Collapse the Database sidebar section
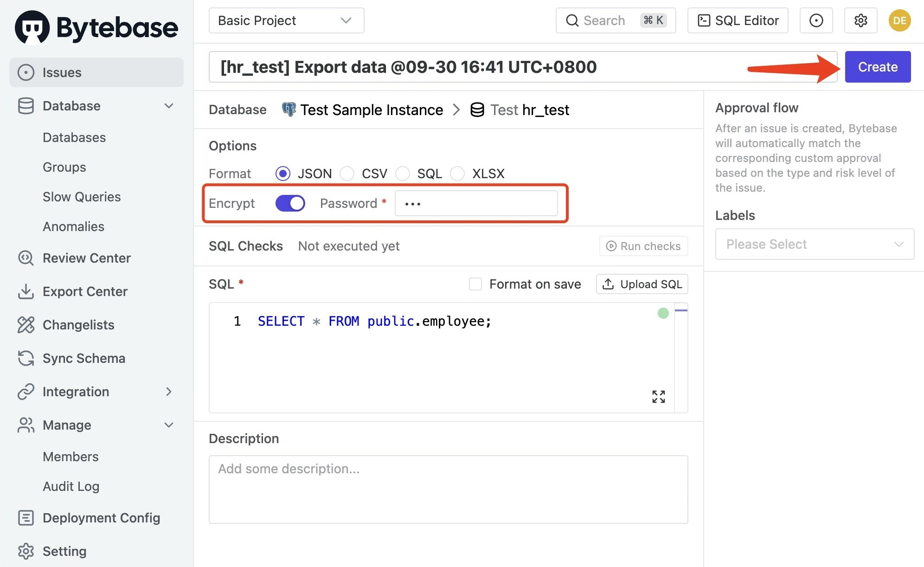This screenshot has height=567, width=924. click(x=168, y=106)
